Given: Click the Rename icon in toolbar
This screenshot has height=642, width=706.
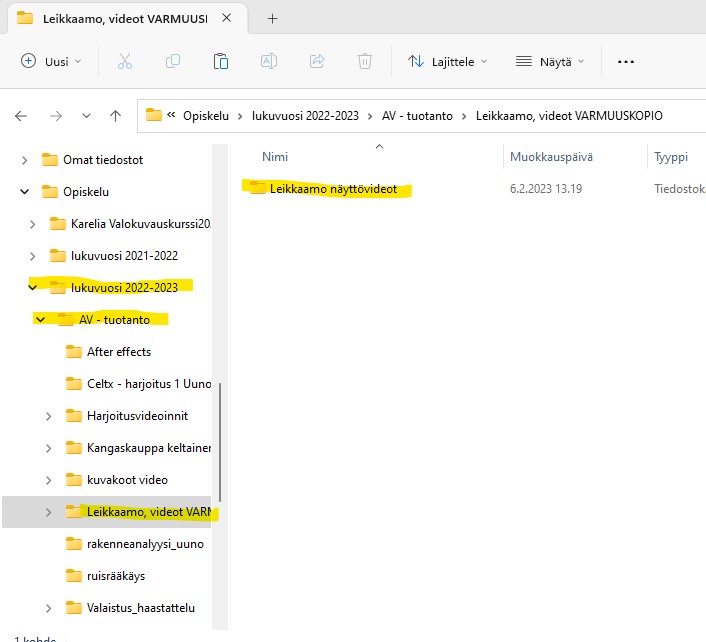Looking at the screenshot, I should click(x=269, y=61).
